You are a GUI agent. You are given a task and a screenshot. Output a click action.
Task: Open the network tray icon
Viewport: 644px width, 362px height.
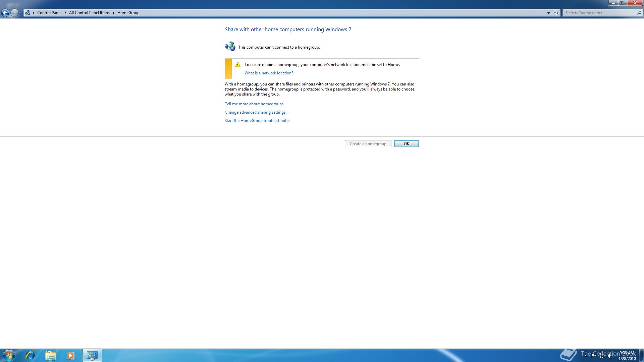tap(602, 356)
